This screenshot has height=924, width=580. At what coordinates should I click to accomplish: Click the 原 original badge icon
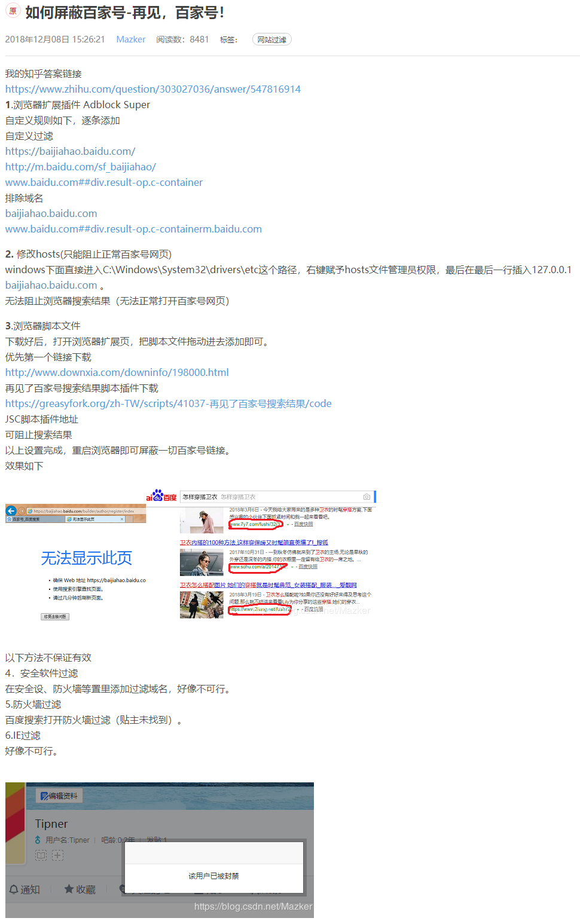13,11
